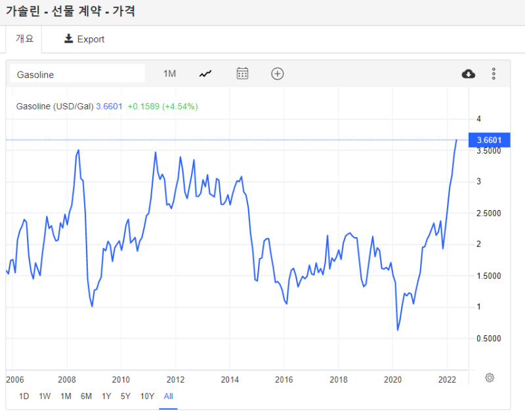This screenshot has height=420, width=525.
Task: Click the Gasoline (USD/Gal) legend text
Action: (x=54, y=106)
